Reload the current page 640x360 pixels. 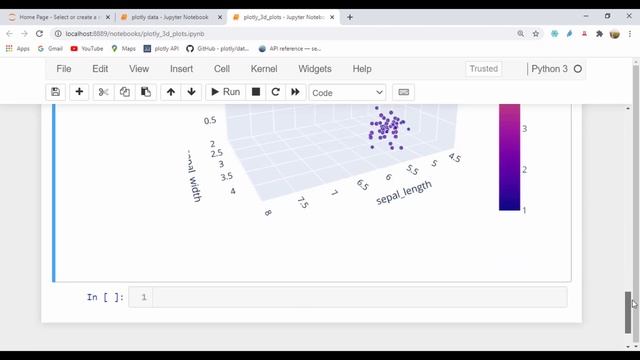(x=39, y=34)
